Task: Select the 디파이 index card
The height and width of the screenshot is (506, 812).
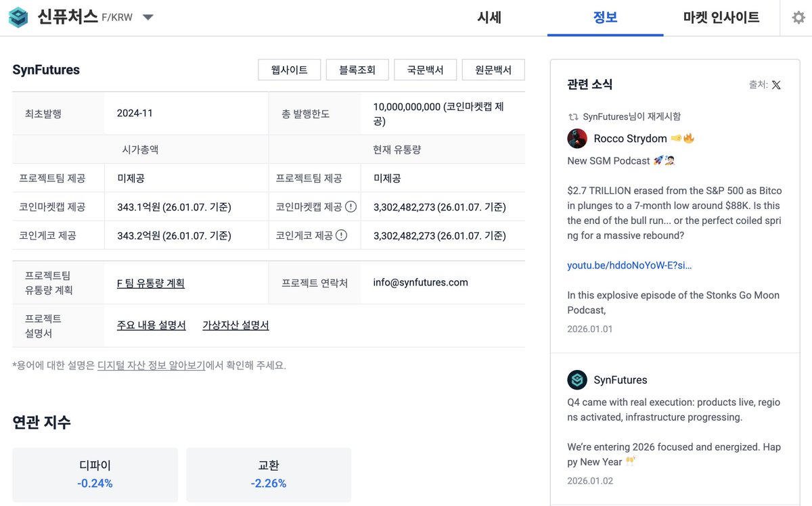Action: (95, 475)
